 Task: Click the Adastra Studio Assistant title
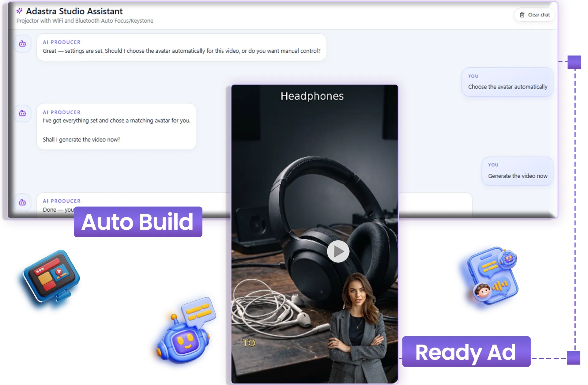[x=74, y=11]
